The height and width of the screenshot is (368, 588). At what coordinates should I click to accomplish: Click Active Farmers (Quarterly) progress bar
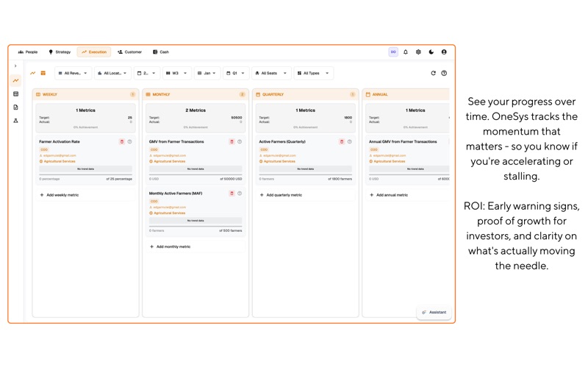tap(305, 174)
